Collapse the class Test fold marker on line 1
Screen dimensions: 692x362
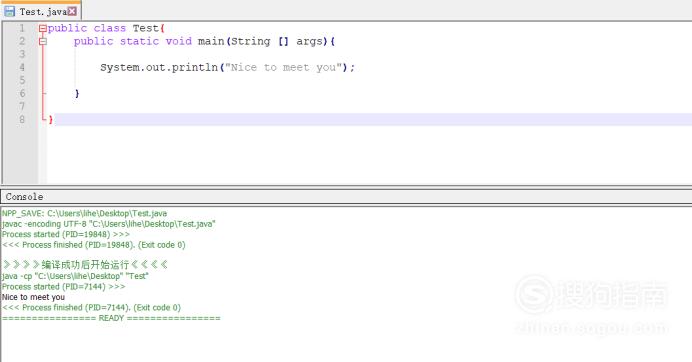click(43, 29)
